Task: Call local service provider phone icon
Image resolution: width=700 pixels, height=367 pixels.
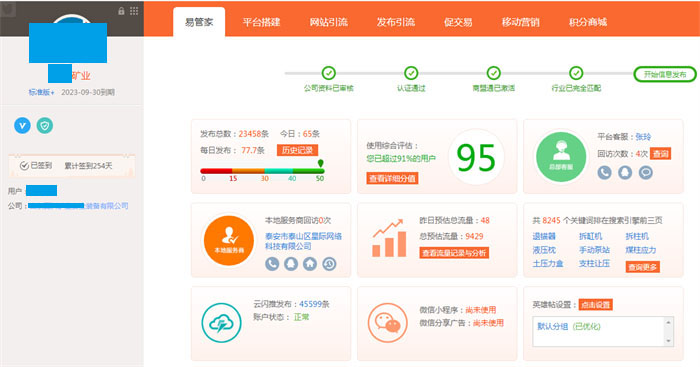Action: (x=272, y=264)
